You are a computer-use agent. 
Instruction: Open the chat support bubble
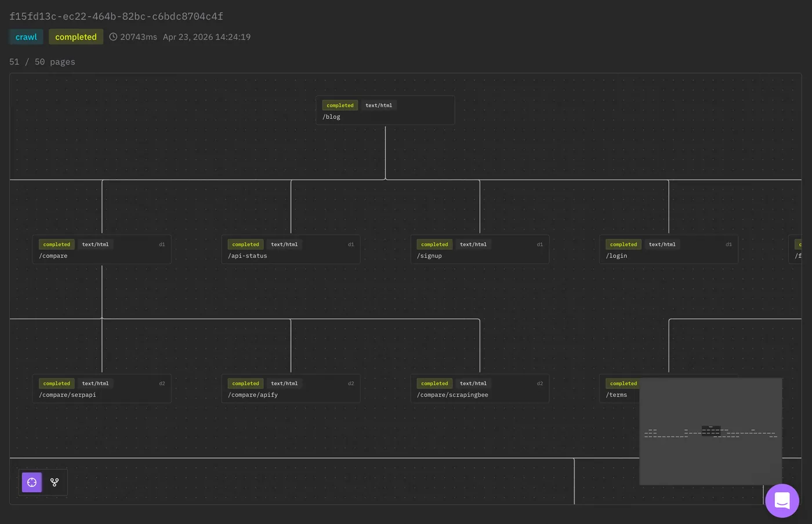782,500
